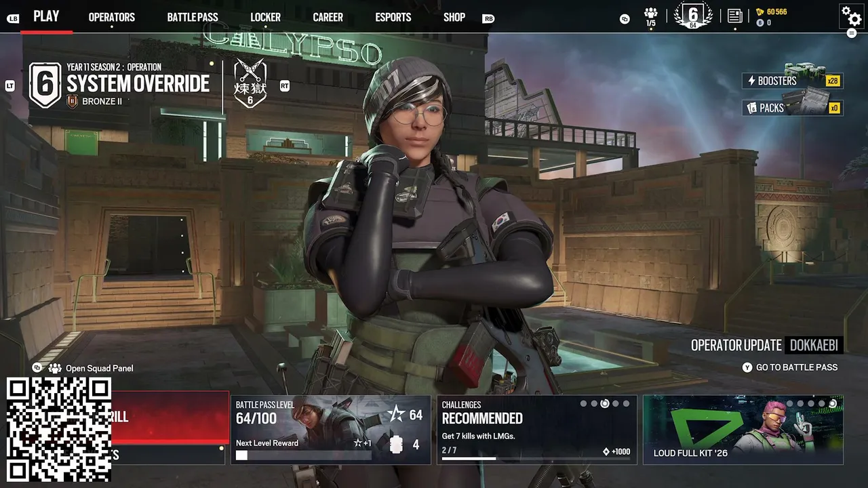Open the PACKS button
The width and height of the screenshot is (868, 488).
(x=792, y=108)
